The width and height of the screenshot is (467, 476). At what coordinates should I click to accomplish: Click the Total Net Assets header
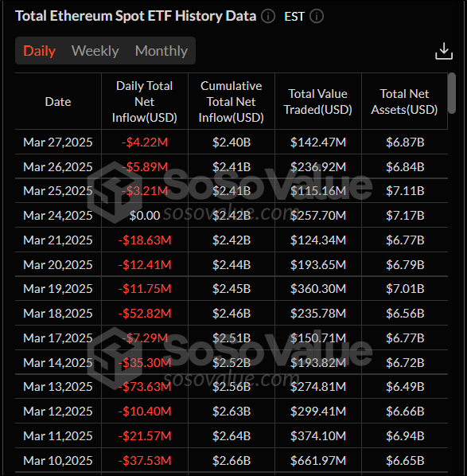pos(404,102)
